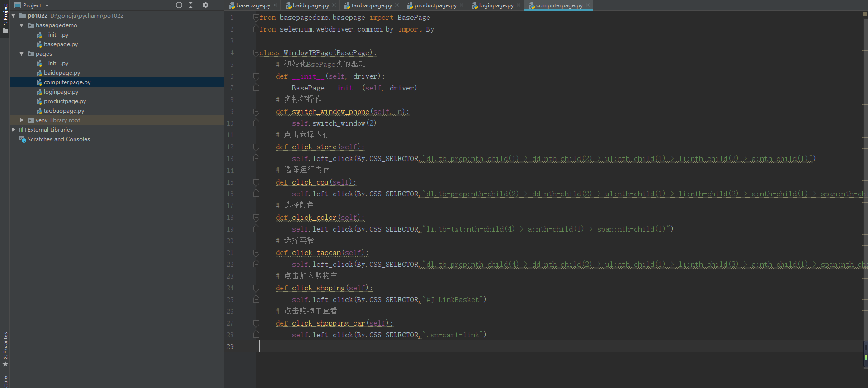Close the baidupage.py tab
Viewport: 868px width, 388px height.
[334, 5]
